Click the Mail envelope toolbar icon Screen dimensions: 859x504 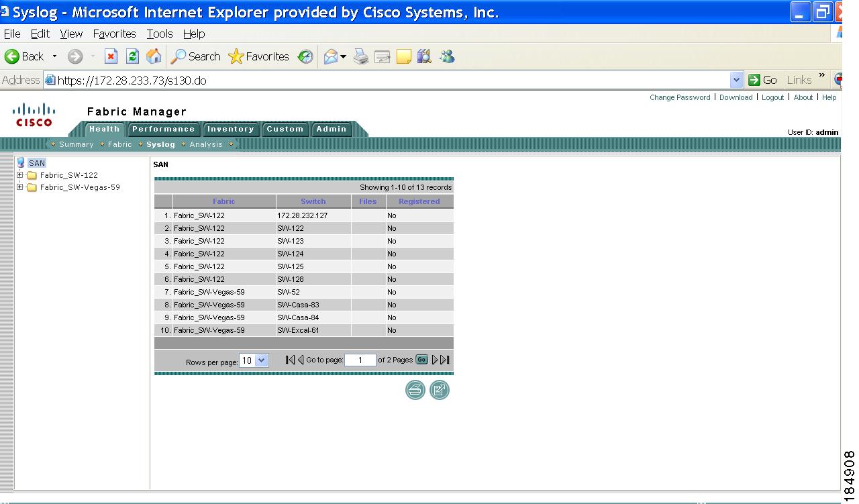pyautogui.click(x=331, y=57)
